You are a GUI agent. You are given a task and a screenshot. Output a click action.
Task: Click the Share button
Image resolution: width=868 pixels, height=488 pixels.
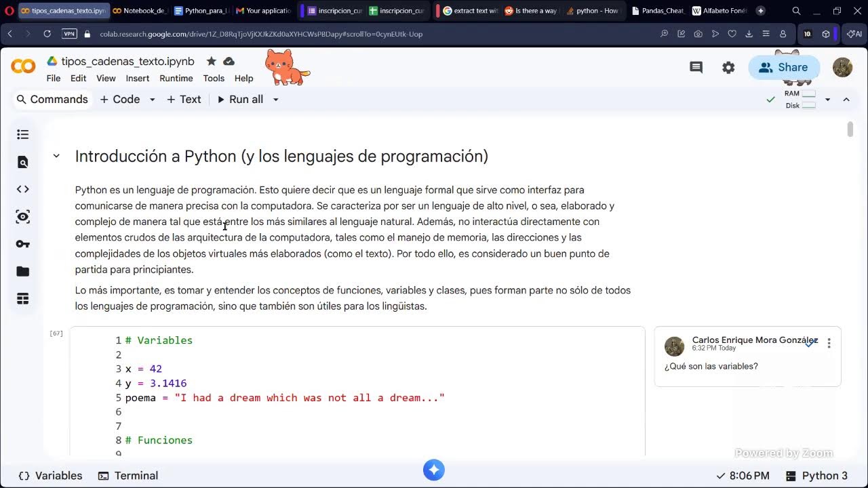point(784,67)
